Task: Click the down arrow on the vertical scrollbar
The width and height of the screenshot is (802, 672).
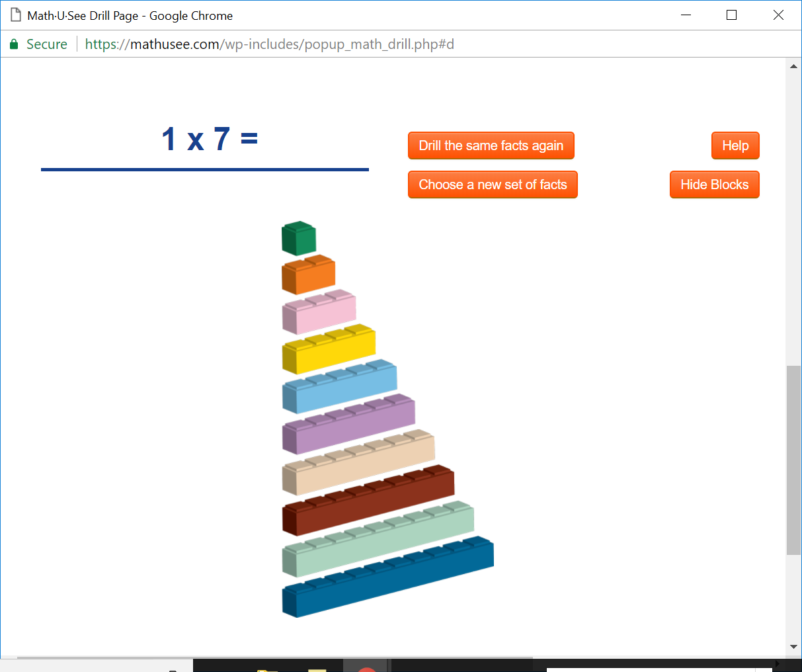Action: point(793,647)
